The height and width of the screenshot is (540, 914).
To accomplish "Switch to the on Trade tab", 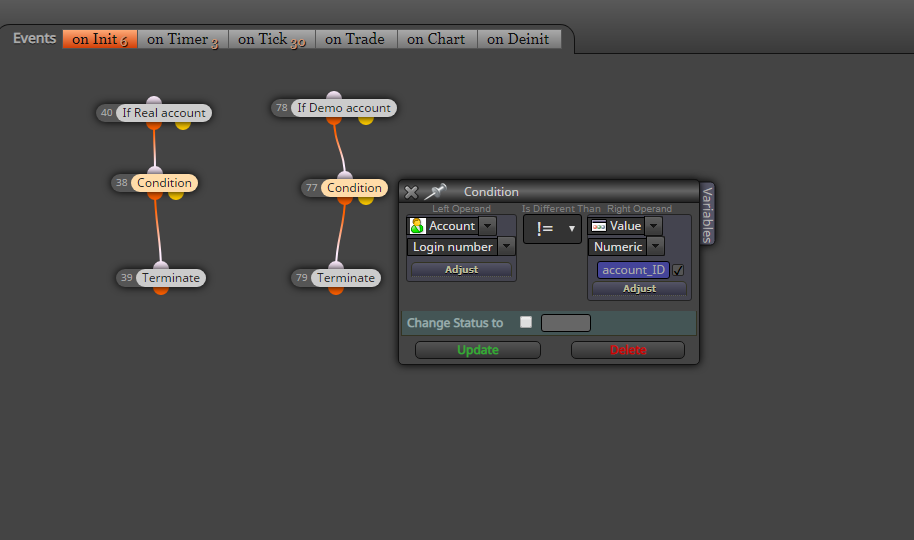I will coord(355,39).
